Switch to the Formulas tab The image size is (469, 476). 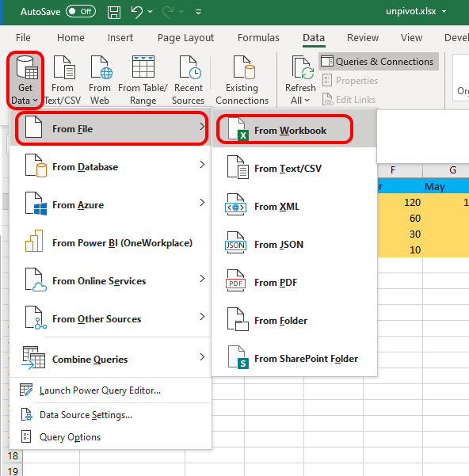pos(258,38)
